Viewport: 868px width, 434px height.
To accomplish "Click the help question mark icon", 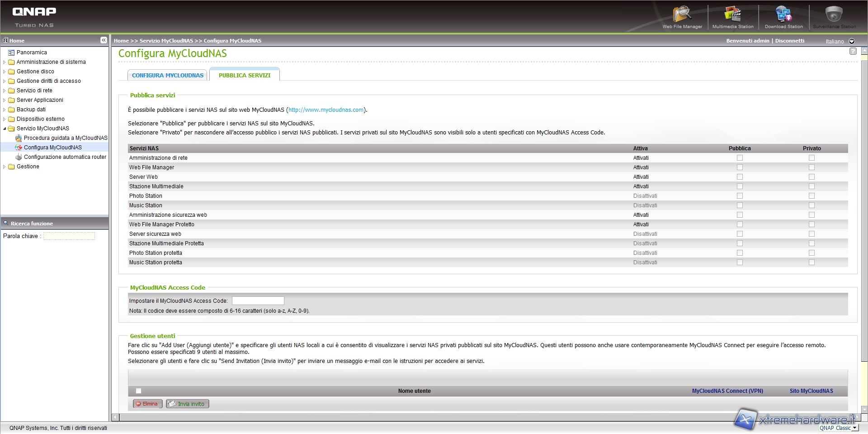I will coord(853,51).
